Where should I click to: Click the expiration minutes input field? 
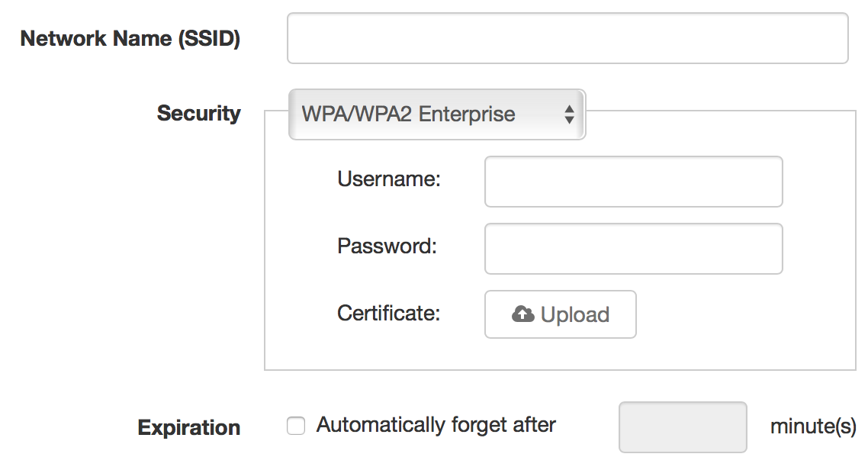click(x=683, y=427)
